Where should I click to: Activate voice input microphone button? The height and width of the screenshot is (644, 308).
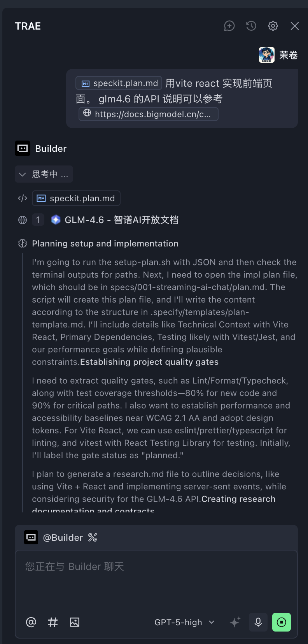258,622
